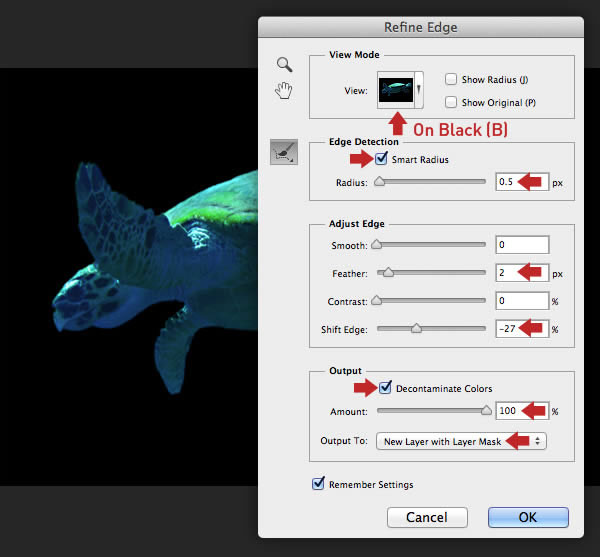The width and height of the screenshot is (600, 557).
Task: Click the Radius slider handle
Action: (x=379, y=181)
